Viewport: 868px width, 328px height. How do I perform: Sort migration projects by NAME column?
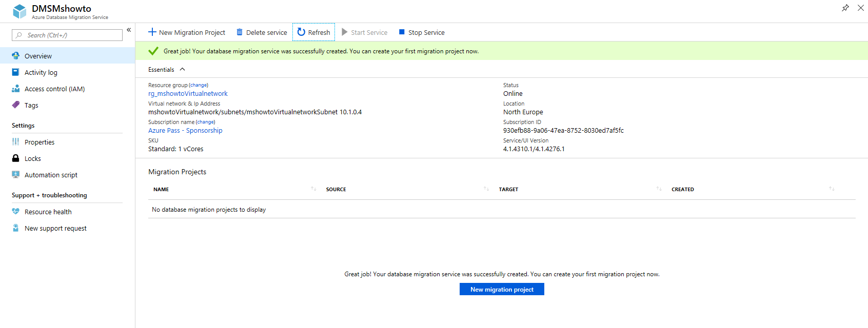click(x=161, y=190)
